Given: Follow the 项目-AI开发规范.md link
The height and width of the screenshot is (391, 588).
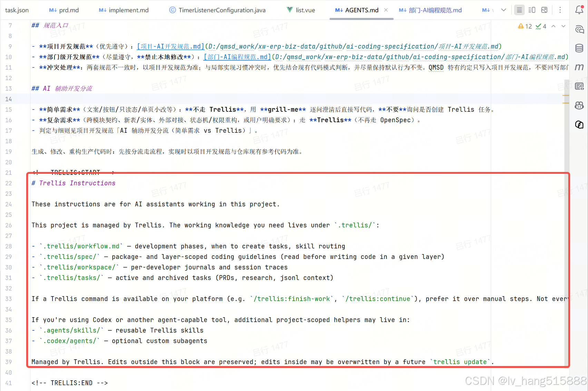Looking at the screenshot, I should [171, 46].
